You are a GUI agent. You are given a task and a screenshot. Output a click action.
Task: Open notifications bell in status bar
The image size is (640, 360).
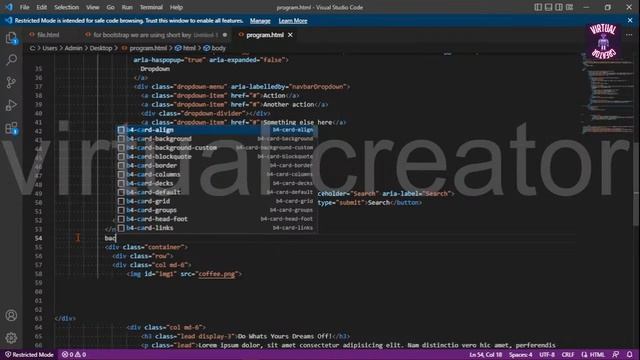click(629, 355)
